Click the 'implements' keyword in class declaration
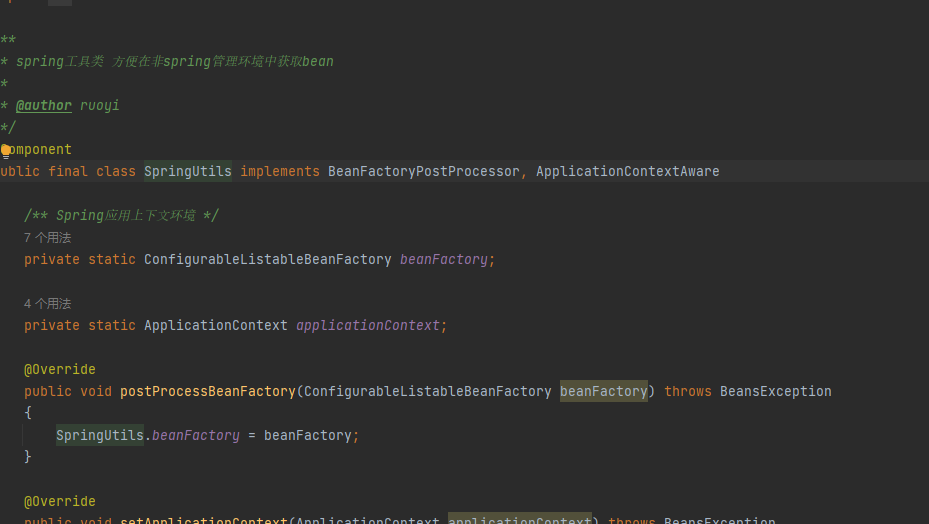929x524 pixels. [279, 172]
